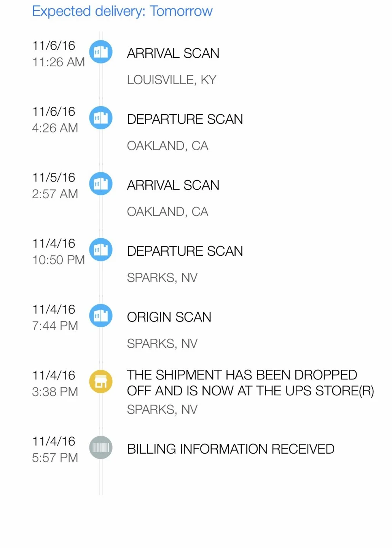Image resolution: width=392 pixels, height=548 pixels.
Task: Click the Louisville arrival scan facility icon
Action: click(101, 52)
